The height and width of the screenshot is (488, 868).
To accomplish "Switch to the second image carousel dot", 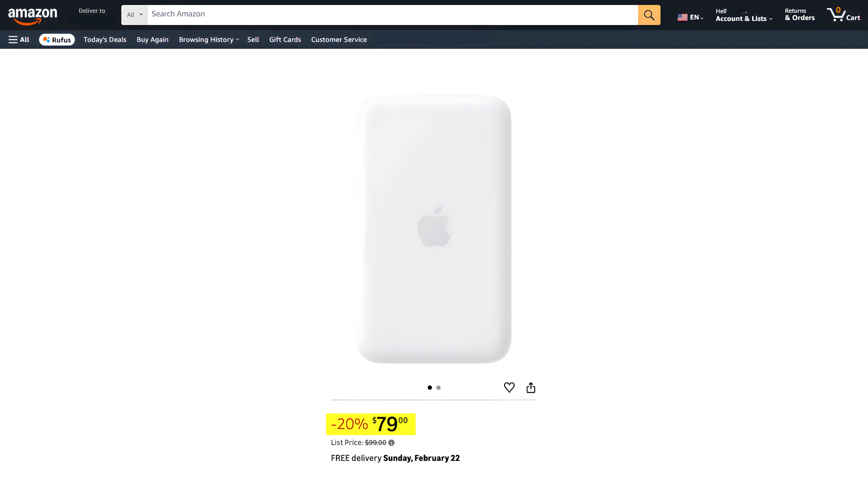I will 438,388.
